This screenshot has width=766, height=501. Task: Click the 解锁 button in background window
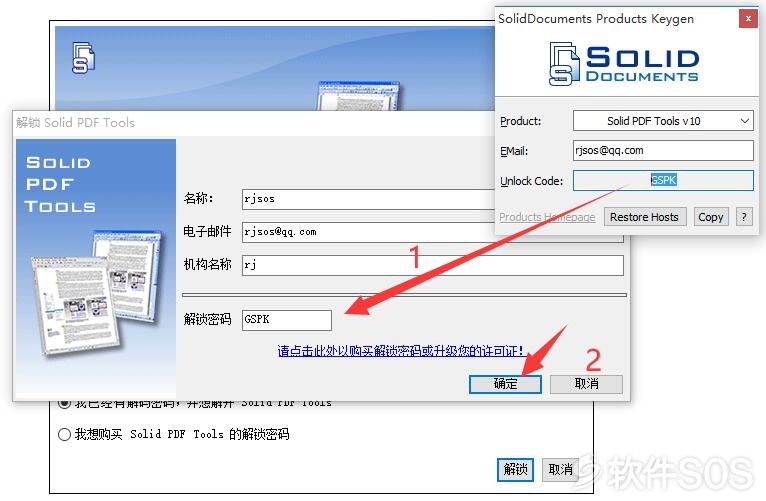point(515,470)
